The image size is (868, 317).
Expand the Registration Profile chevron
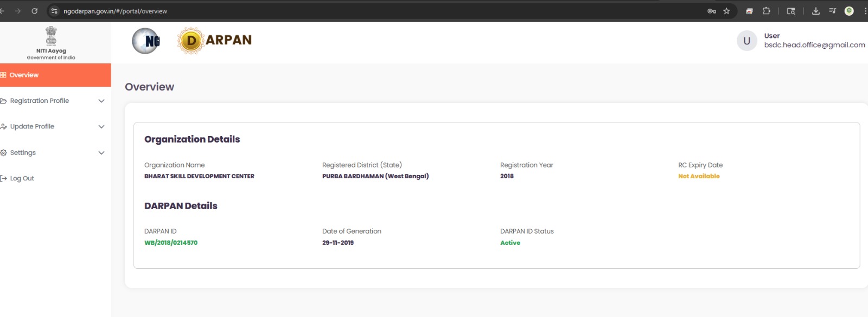click(x=101, y=101)
